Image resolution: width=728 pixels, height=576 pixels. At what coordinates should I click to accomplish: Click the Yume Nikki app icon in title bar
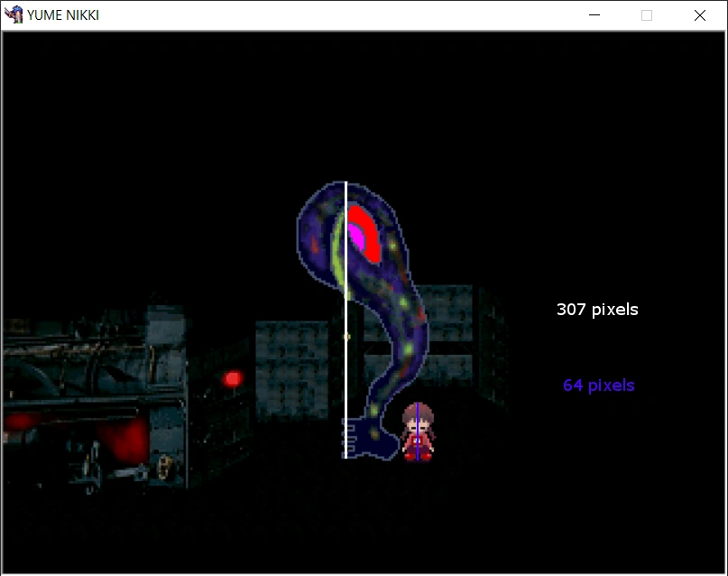pyautogui.click(x=14, y=14)
